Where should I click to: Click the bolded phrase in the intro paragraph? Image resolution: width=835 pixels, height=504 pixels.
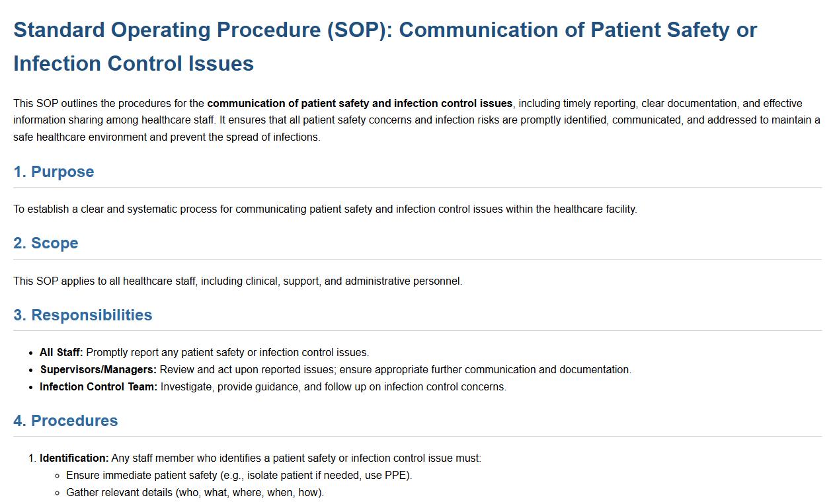[360, 103]
